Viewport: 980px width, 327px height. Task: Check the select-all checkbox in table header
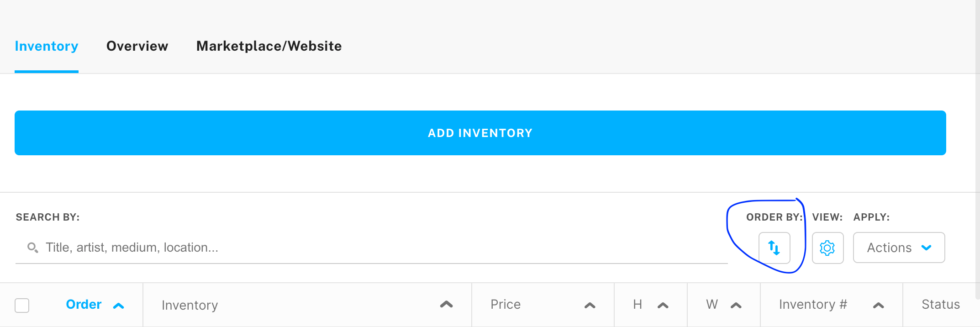(x=22, y=305)
